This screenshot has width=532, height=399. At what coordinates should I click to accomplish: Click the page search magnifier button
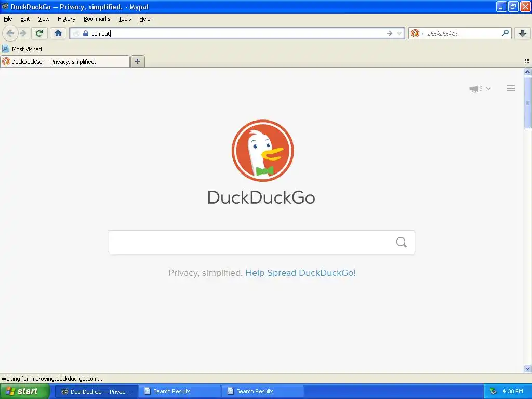point(402,242)
